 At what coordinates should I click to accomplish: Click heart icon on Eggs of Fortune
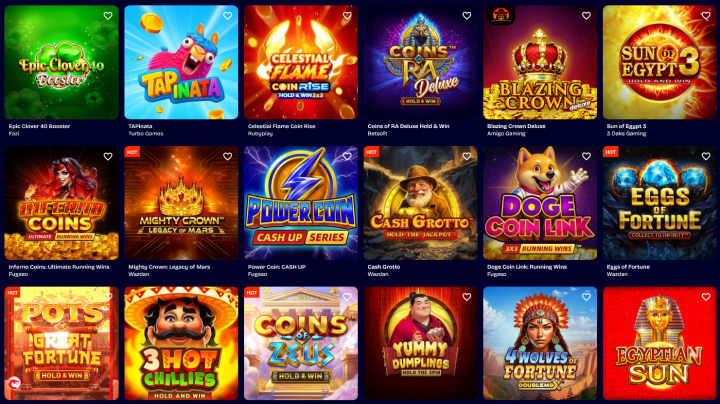(706, 157)
